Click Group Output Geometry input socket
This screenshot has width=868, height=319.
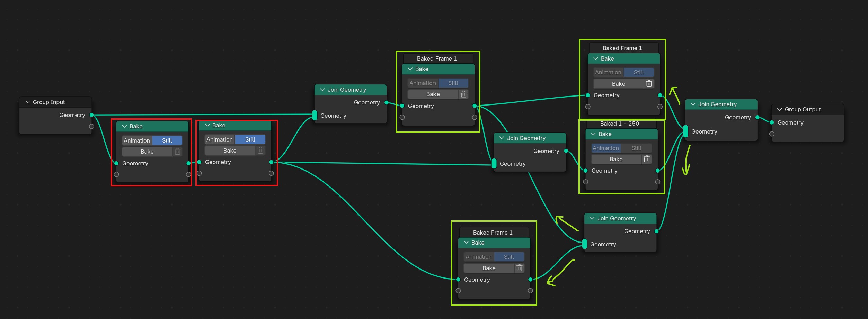[x=772, y=122]
